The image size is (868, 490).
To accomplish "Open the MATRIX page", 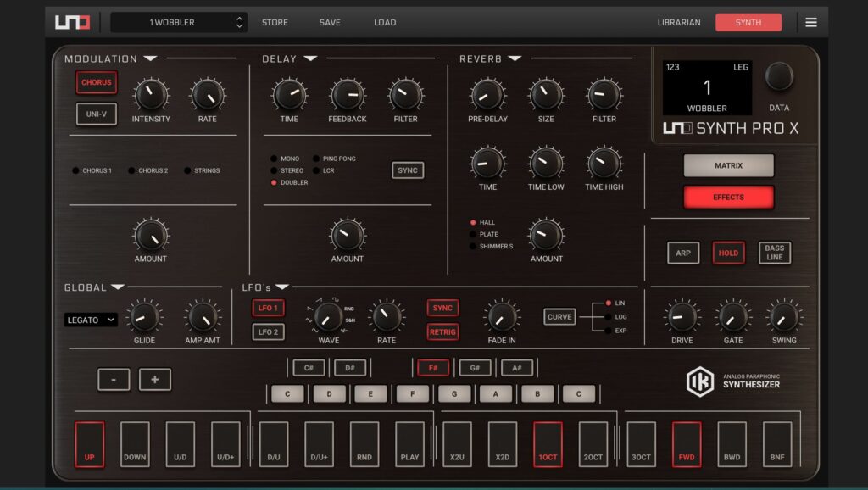I will [728, 165].
